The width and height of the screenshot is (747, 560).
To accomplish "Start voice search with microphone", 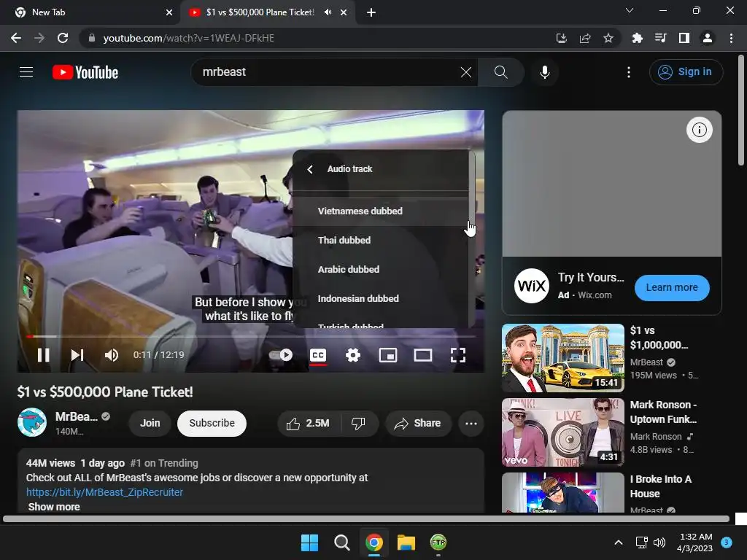I will tap(544, 72).
